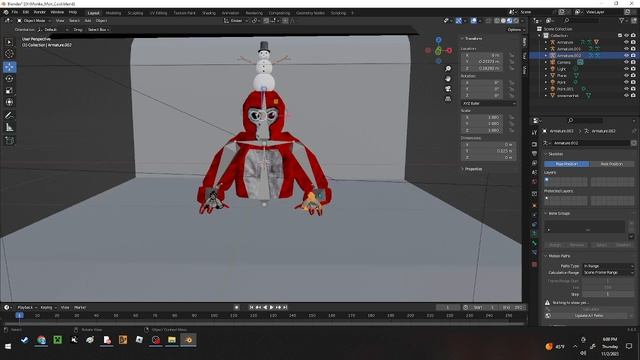The height and width of the screenshot is (360, 640).
Task: Select the Transform tool
Action: pos(9,102)
